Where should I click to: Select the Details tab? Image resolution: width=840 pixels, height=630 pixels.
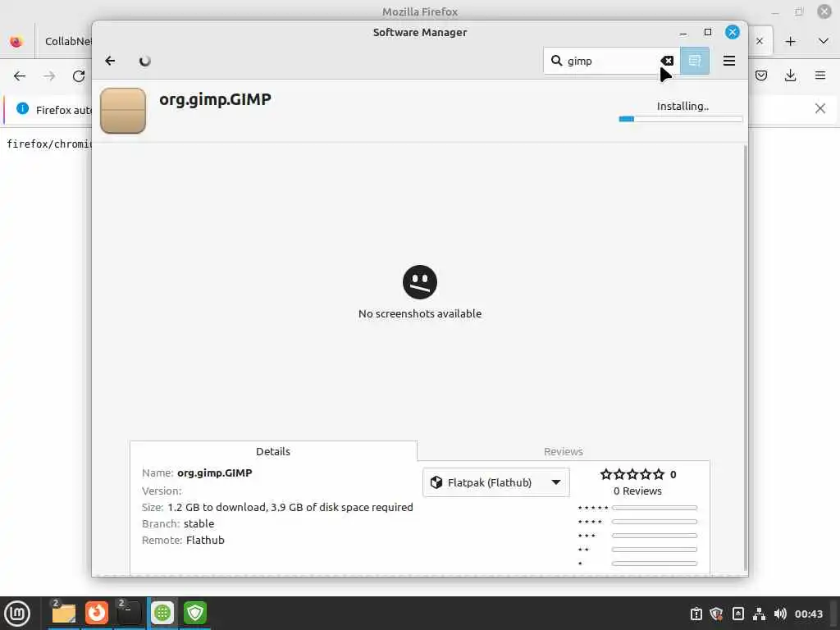click(272, 451)
